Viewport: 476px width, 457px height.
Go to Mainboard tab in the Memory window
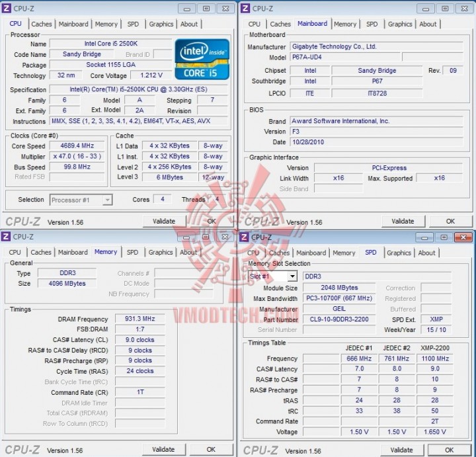tap(73, 253)
